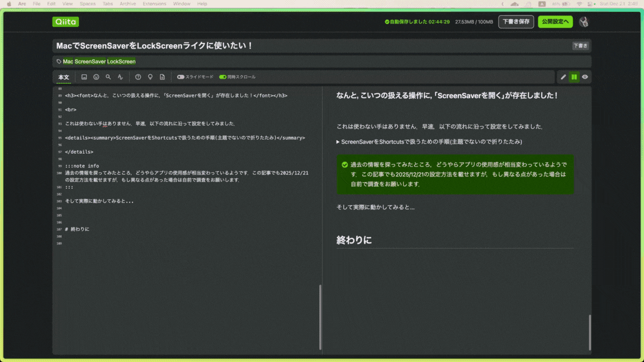644x362 pixels.
Task: Open the input source A indicator
Action: click(x=542, y=4)
